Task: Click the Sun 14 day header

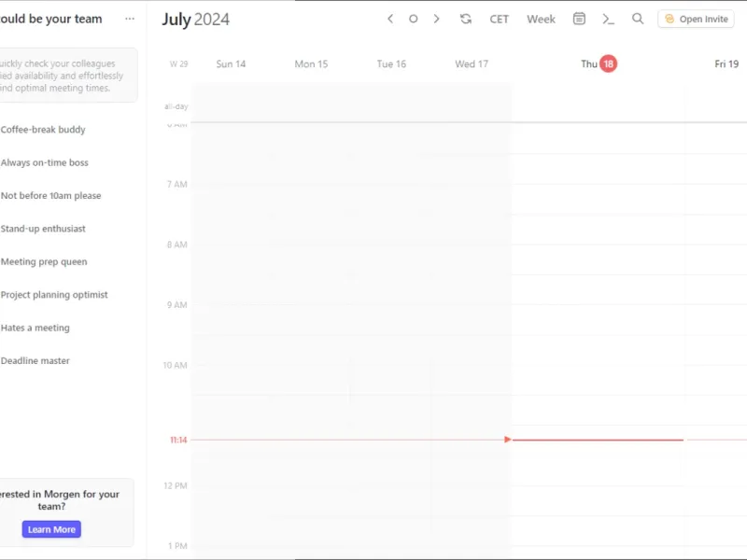Action: click(x=231, y=63)
